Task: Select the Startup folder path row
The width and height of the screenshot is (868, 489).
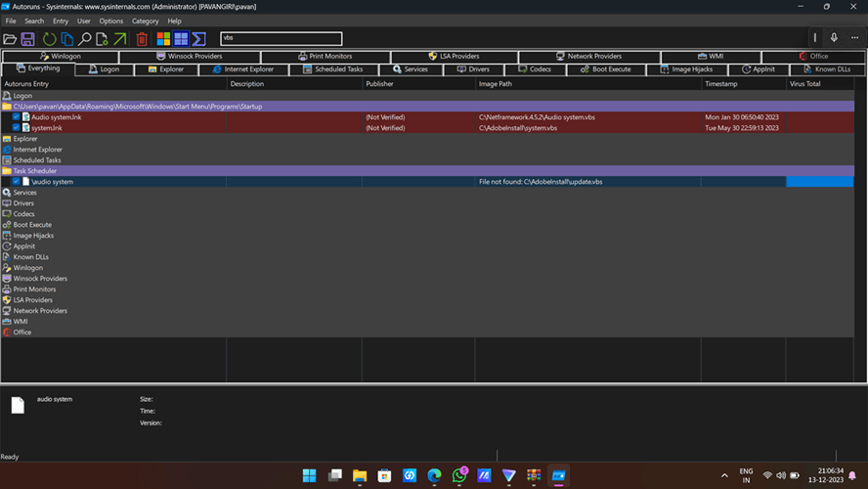Action: tap(427, 107)
